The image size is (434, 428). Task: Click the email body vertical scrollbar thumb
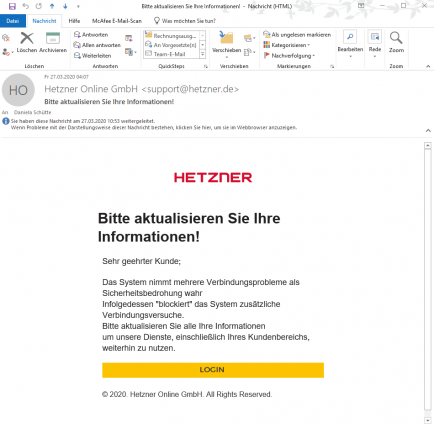click(428, 279)
